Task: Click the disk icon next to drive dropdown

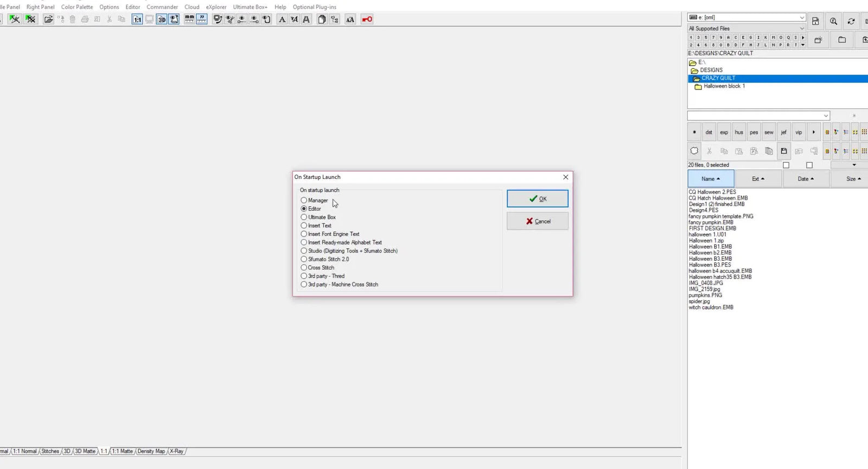Action: 815,21
